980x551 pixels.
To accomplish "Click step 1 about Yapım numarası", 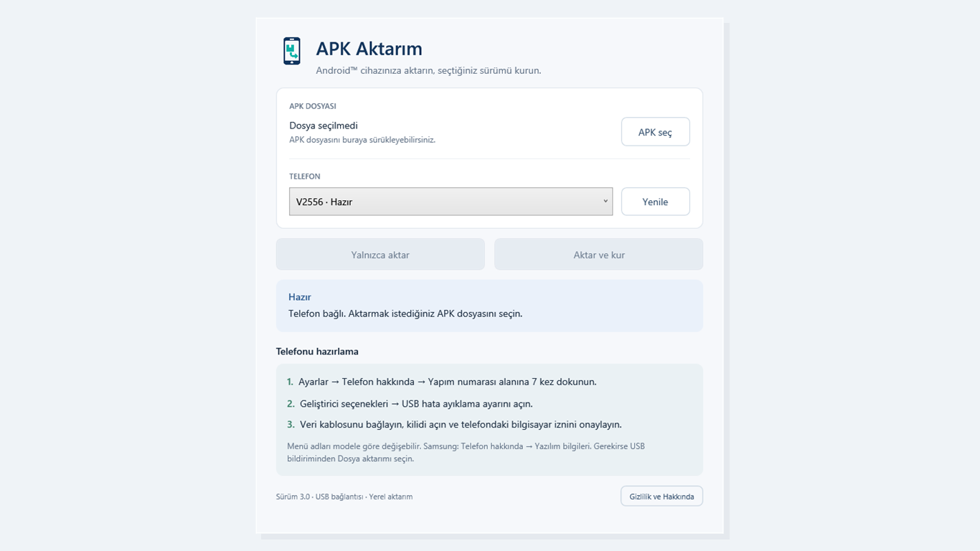I will (x=442, y=382).
